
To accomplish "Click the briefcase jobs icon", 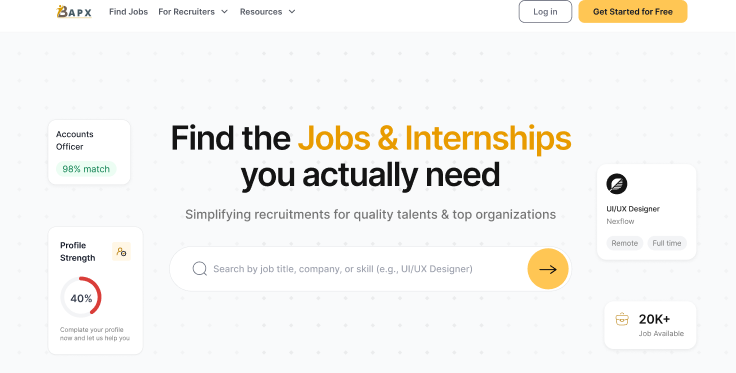I will [622, 320].
